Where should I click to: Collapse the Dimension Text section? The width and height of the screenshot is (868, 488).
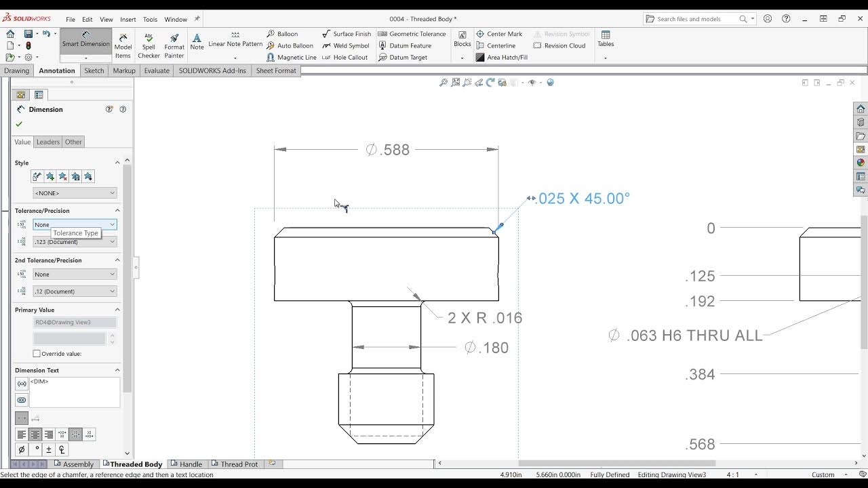[x=117, y=370]
